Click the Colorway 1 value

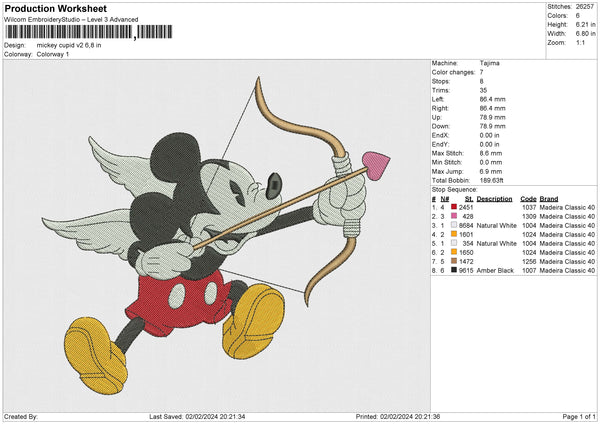tap(53, 53)
